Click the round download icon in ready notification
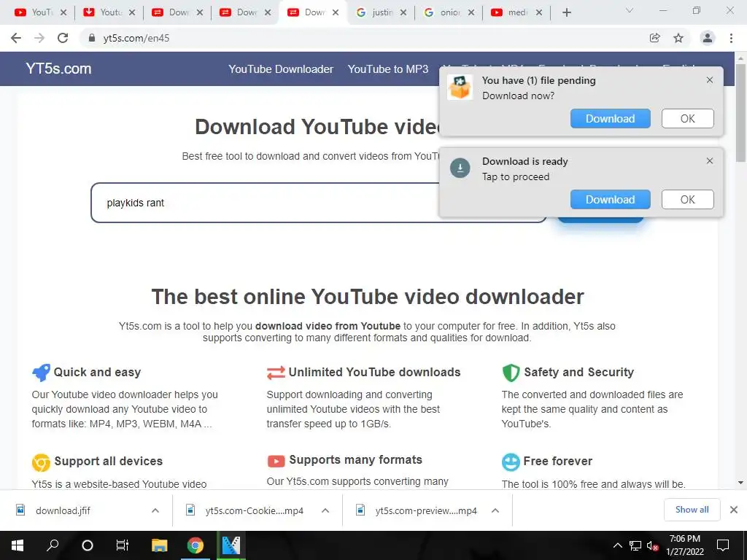747x560 pixels. [460, 168]
